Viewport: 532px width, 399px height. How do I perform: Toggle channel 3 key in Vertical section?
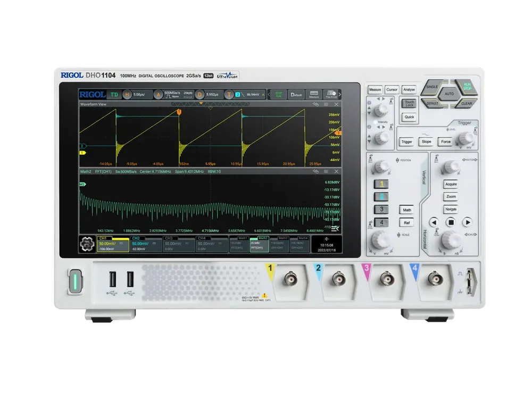point(381,209)
